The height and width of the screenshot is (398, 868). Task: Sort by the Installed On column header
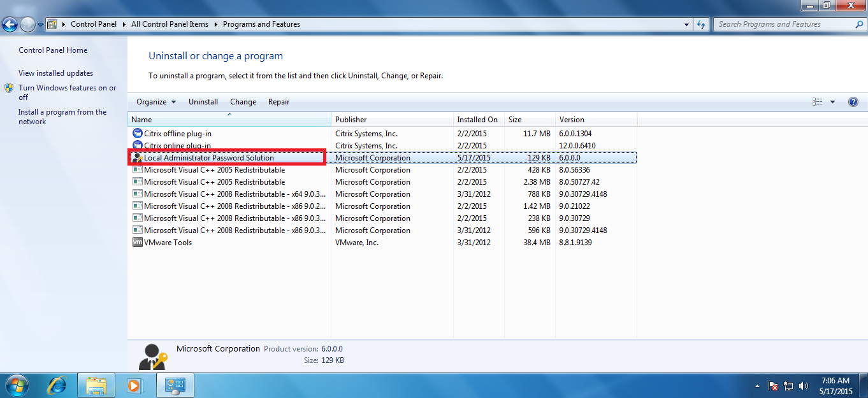[478, 119]
